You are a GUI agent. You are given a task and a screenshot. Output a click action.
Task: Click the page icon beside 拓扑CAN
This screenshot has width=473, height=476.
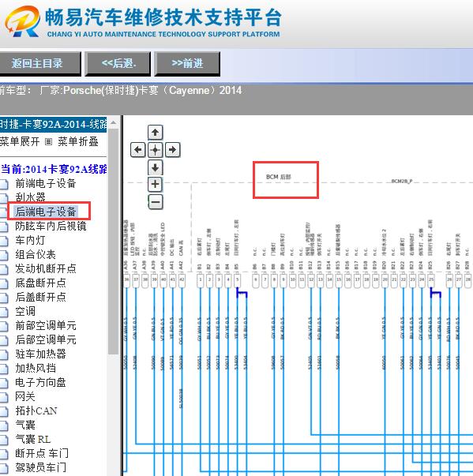click(4, 411)
